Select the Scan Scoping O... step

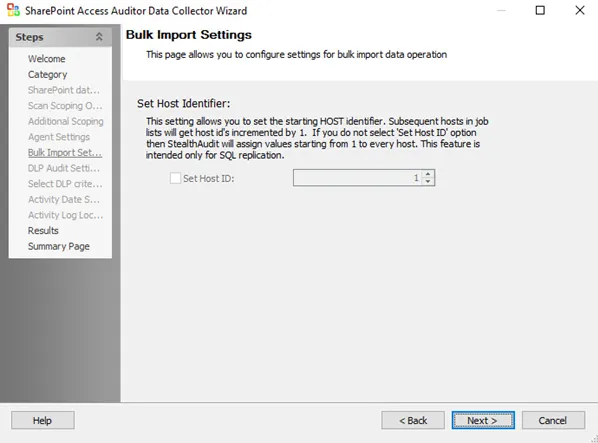(65, 106)
